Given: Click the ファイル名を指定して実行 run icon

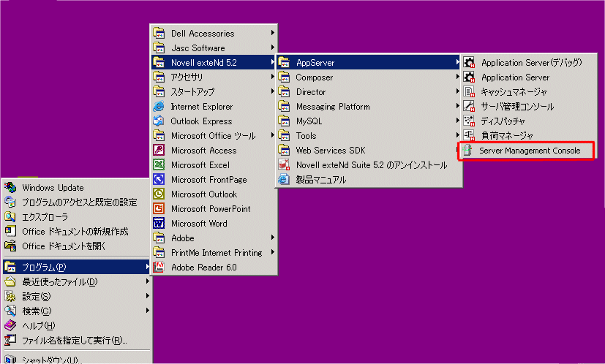Looking at the screenshot, I should tap(10, 340).
